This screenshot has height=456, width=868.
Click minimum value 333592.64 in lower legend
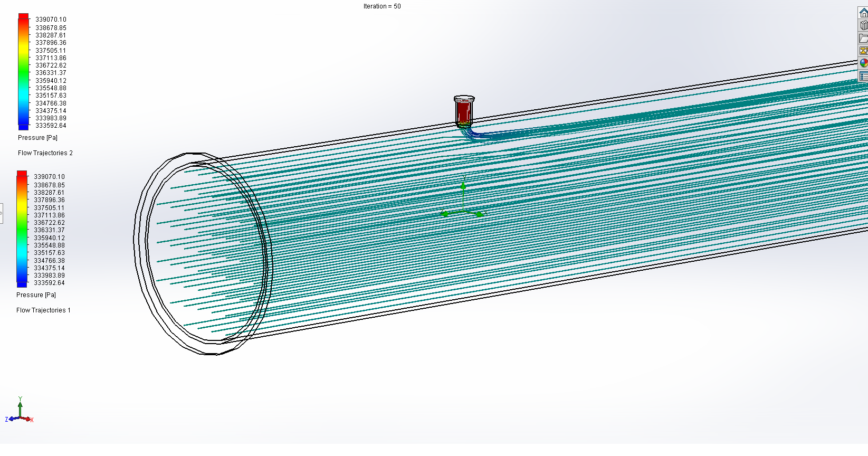tap(49, 283)
